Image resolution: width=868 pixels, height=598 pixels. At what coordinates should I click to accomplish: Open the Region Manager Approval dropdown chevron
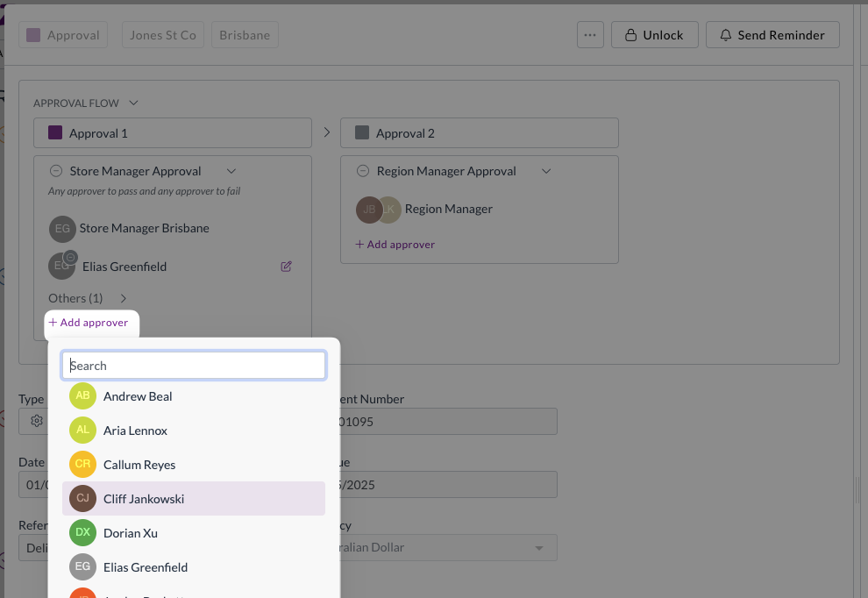point(546,172)
